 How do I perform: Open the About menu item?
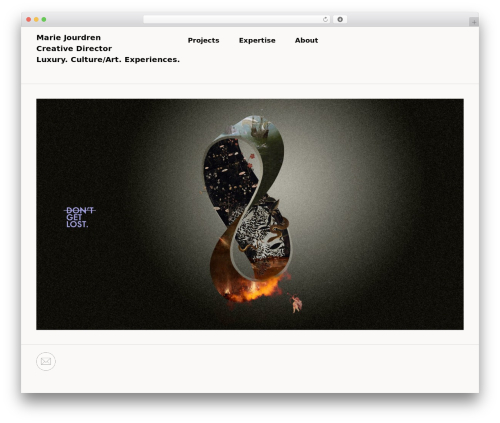tap(306, 40)
